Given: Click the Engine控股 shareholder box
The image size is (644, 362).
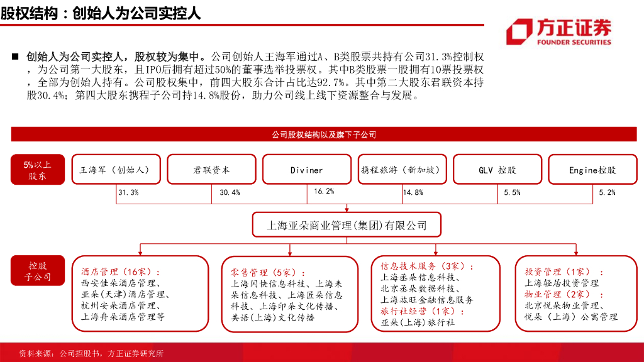Looking at the screenshot, I should pos(592,170).
